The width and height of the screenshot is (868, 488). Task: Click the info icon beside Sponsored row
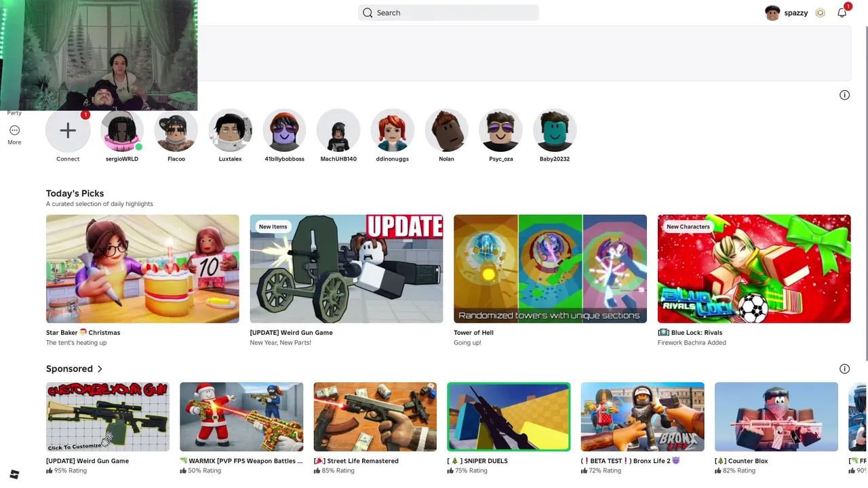coord(844,369)
